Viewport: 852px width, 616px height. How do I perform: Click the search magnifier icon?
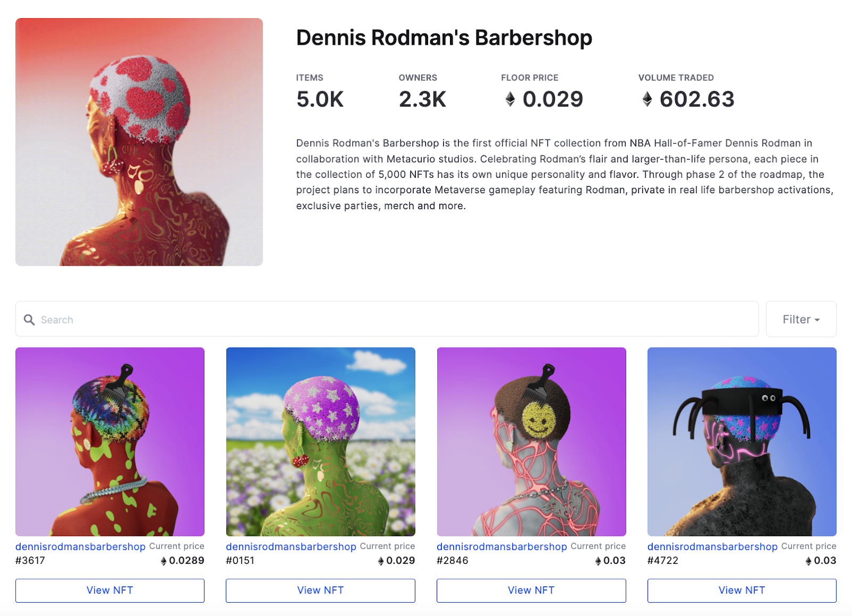pos(29,319)
